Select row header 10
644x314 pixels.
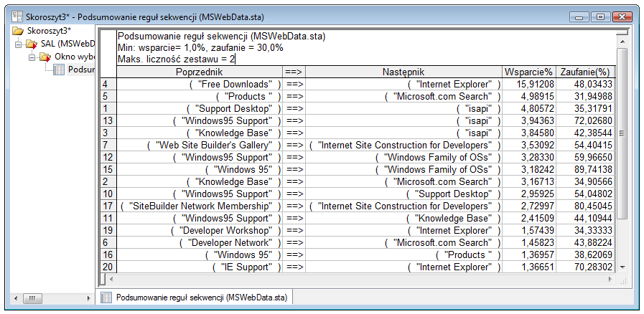click(x=108, y=194)
